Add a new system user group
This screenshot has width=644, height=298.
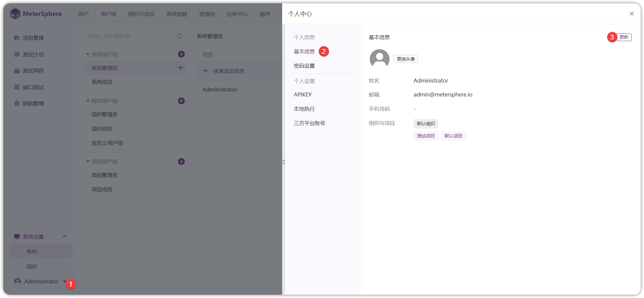pyautogui.click(x=181, y=54)
